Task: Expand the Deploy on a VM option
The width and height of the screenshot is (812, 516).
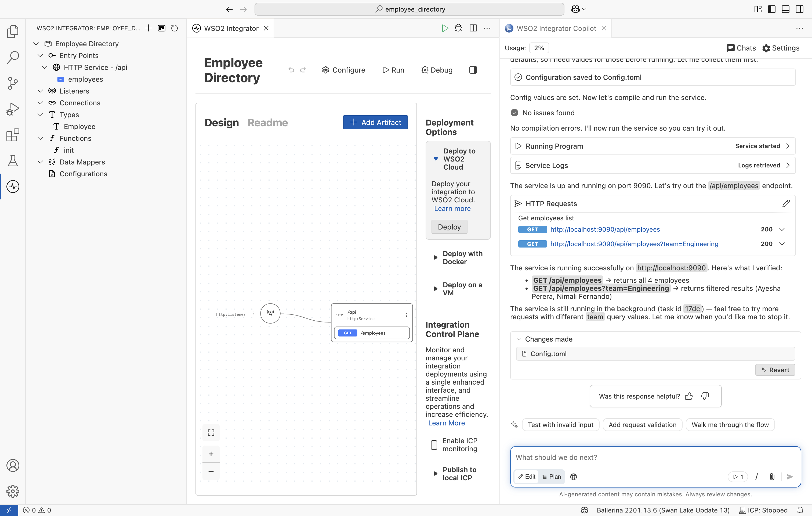Action: tap(435, 289)
